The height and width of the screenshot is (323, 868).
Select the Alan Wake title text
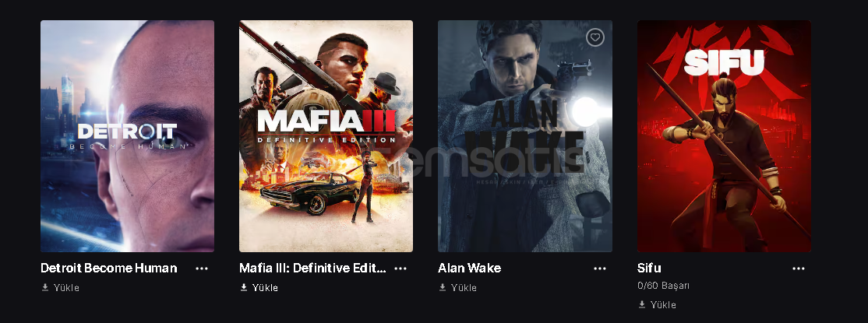469,269
